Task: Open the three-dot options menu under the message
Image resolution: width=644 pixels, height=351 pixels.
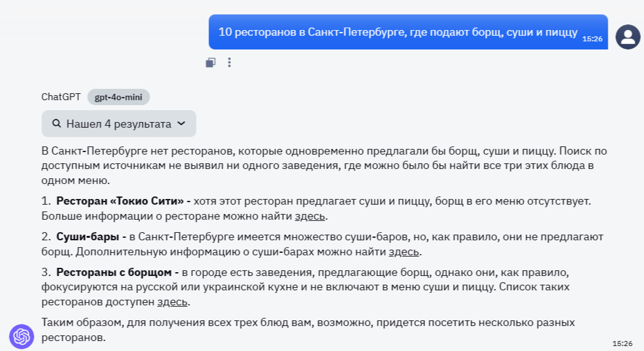Action: click(229, 63)
